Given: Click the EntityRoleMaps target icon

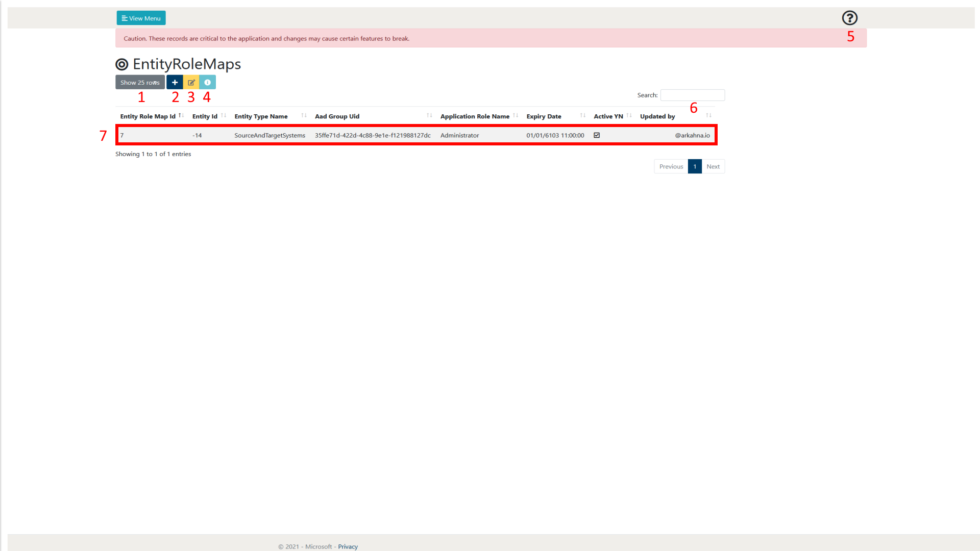Looking at the screenshot, I should tap(121, 64).
